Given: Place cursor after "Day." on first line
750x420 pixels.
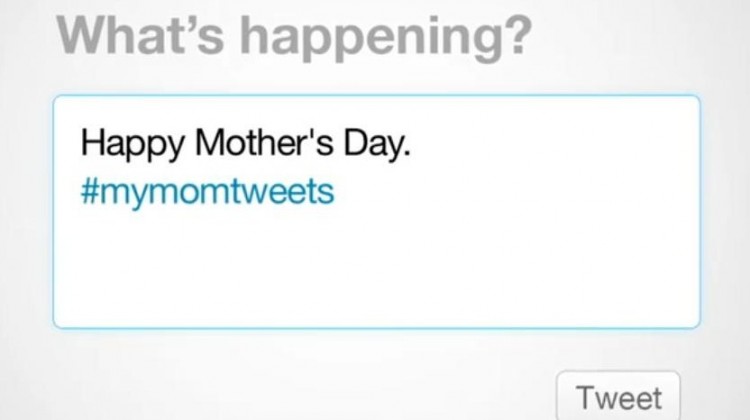Looking at the screenshot, I should click(414, 145).
